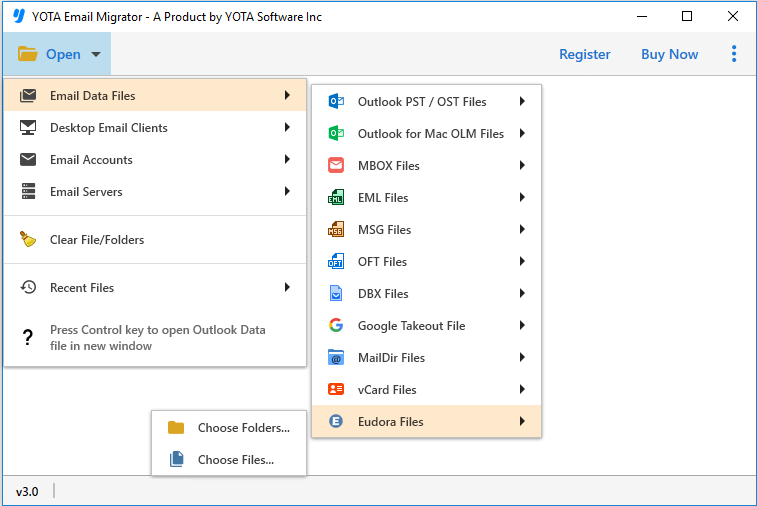Click the Choose Folders yellow folder icon

(x=176, y=427)
